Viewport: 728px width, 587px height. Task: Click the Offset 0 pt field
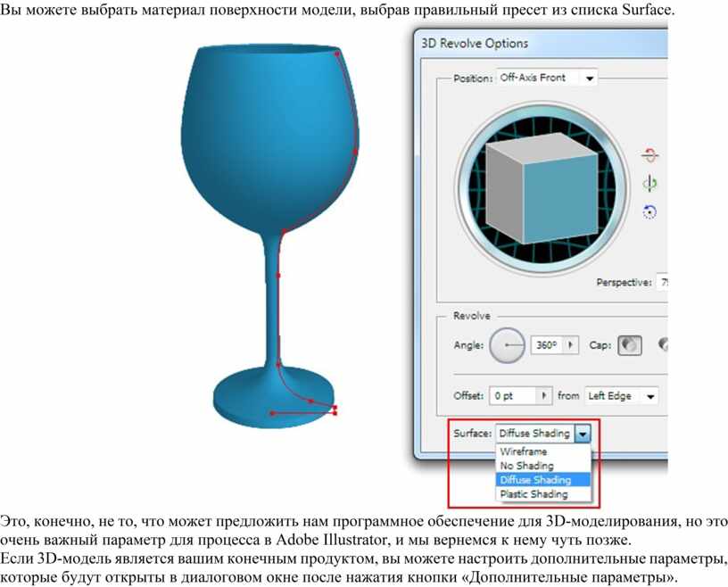pyautogui.click(x=513, y=396)
